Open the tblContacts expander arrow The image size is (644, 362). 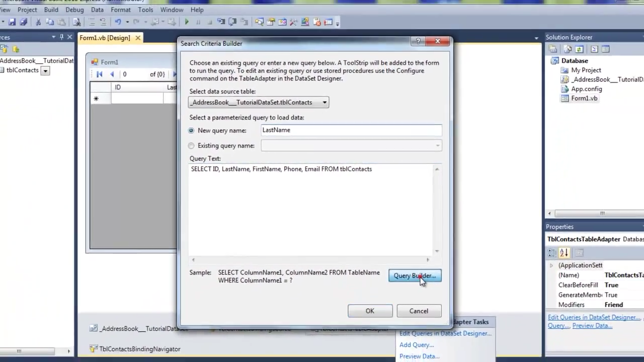coord(45,70)
